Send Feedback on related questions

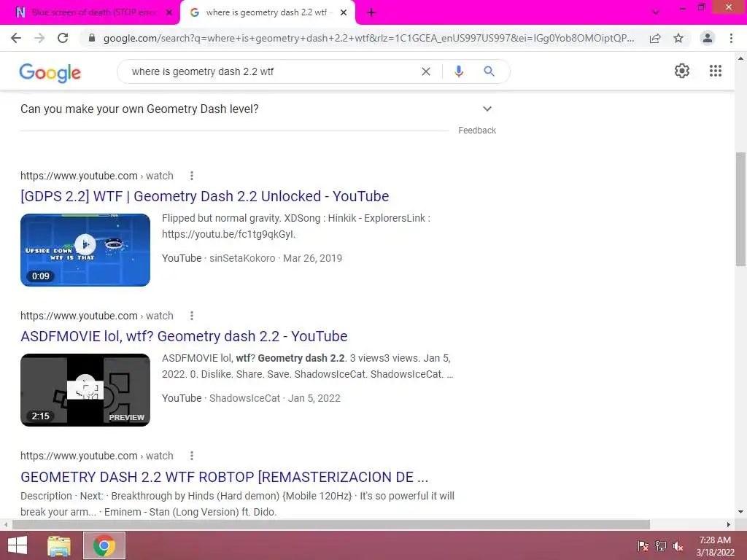coord(477,131)
